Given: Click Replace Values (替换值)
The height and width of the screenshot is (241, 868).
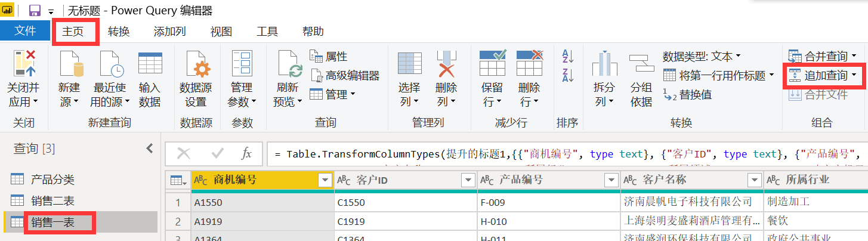Looking at the screenshot, I should tap(687, 94).
